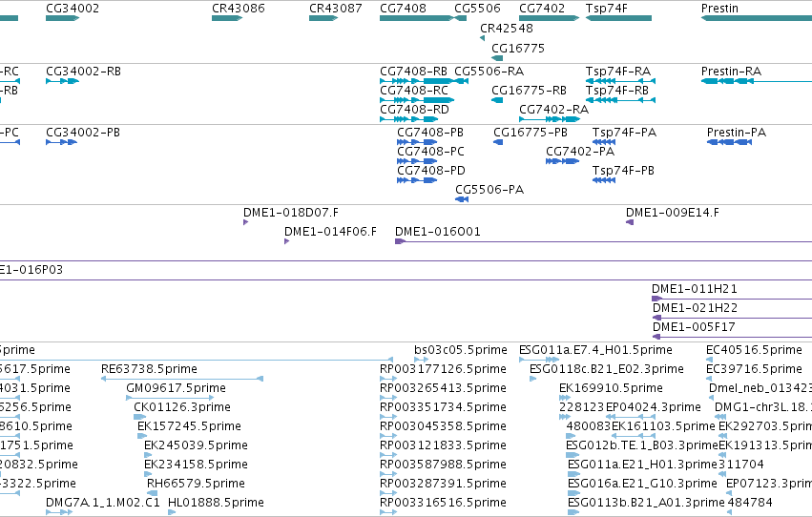
Task: Click protein label CG5506-PA
Action: [489, 190]
